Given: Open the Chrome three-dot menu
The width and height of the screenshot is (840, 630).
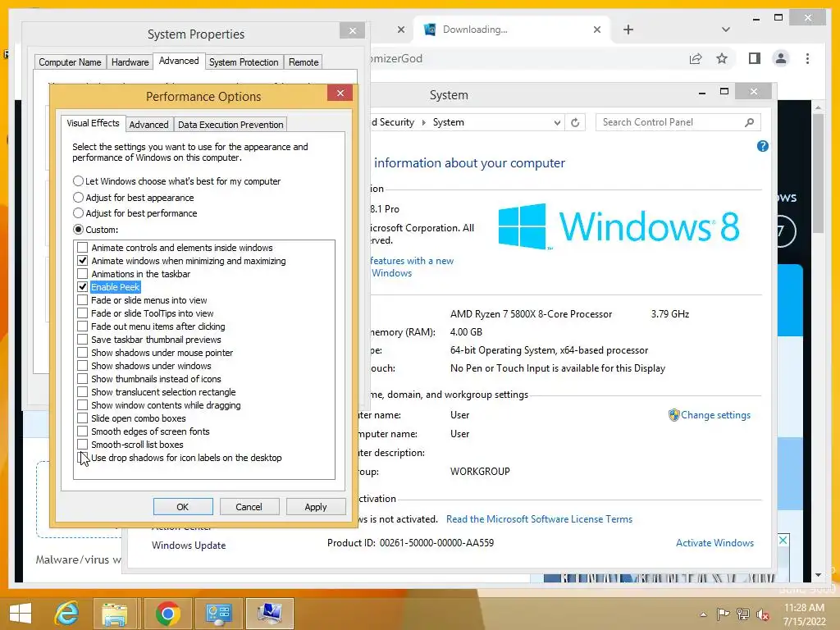Looking at the screenshot, I should tap(807, 58).
